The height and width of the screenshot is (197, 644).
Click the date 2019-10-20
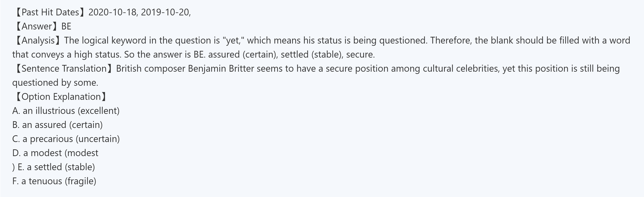click(x=165, y=12)
